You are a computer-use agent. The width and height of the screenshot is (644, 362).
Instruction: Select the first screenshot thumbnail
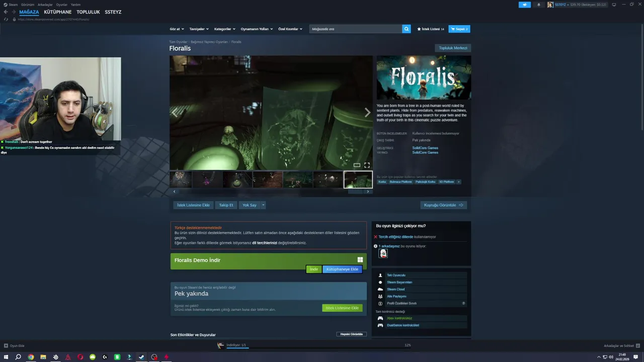[181, 179]
